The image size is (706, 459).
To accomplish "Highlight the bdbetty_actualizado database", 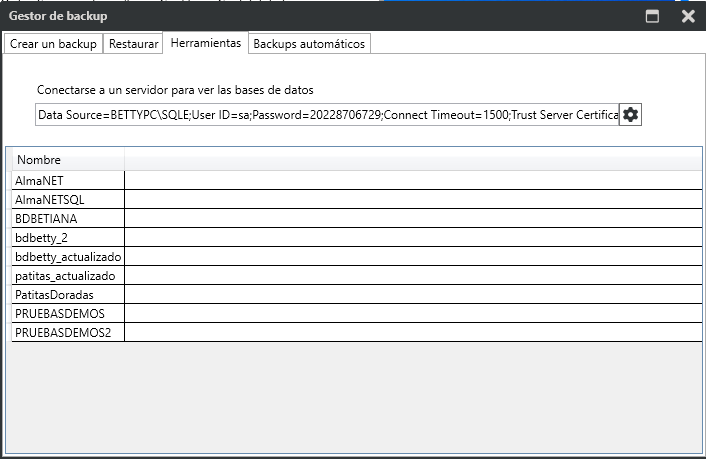I will pos(68,256).
